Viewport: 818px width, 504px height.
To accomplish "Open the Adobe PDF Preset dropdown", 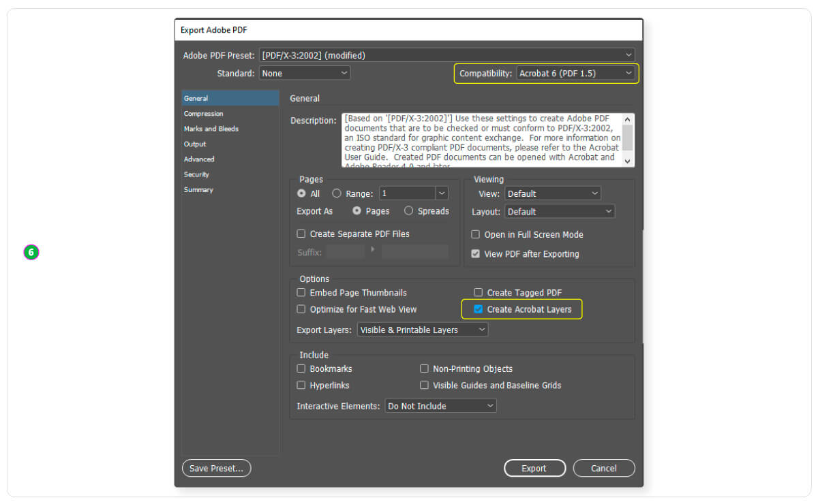I will 446,55.
